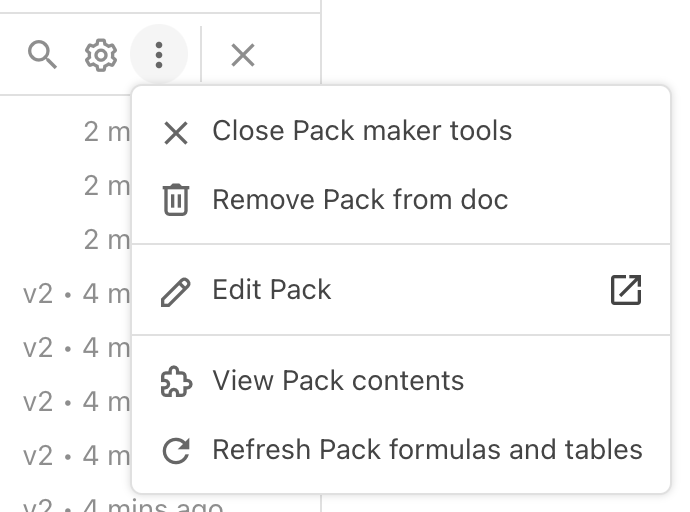Choose "Remove Pack from doc"
The height and width of the screenshot is (512, 690).
(x=360, y=200)
